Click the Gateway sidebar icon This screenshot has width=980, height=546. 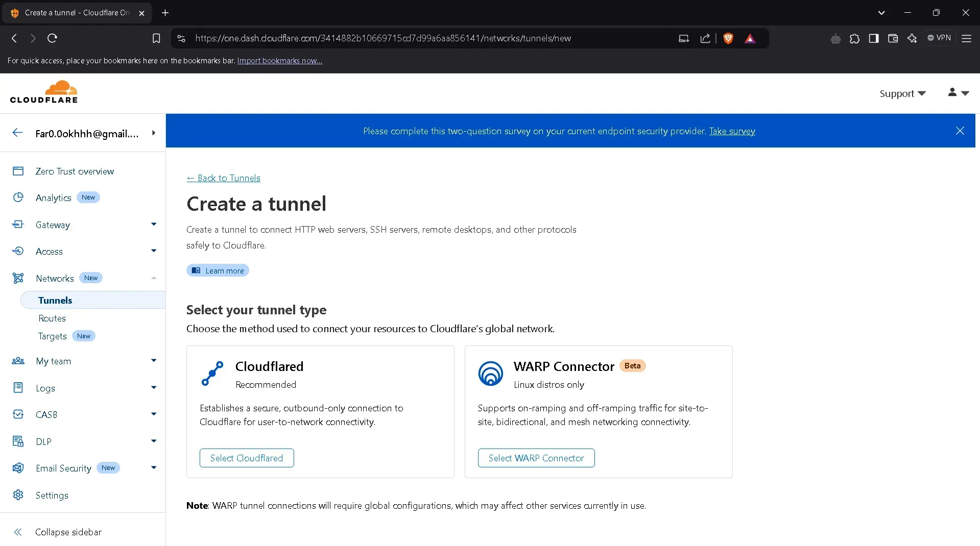[18, 225]
